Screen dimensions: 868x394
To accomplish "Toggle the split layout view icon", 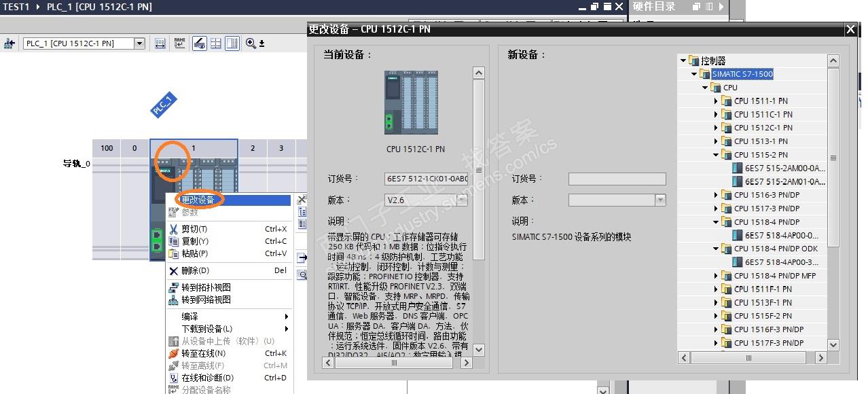I will (x=232, y=43).
